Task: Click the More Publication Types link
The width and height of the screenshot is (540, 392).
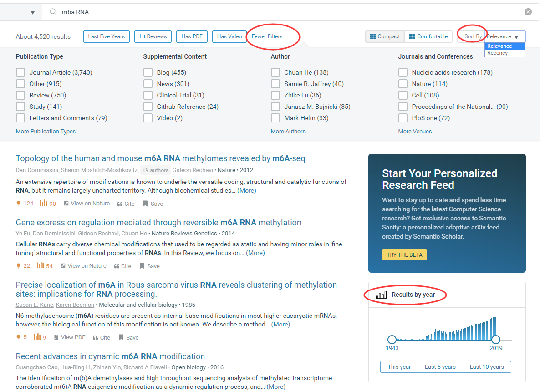Action: 46,131
